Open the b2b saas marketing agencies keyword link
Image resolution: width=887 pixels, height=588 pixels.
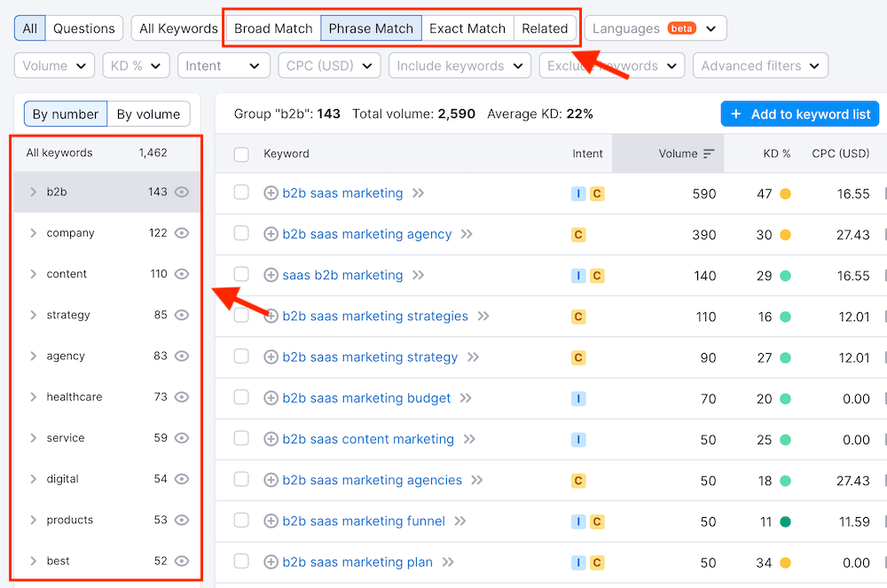(372, 480)
